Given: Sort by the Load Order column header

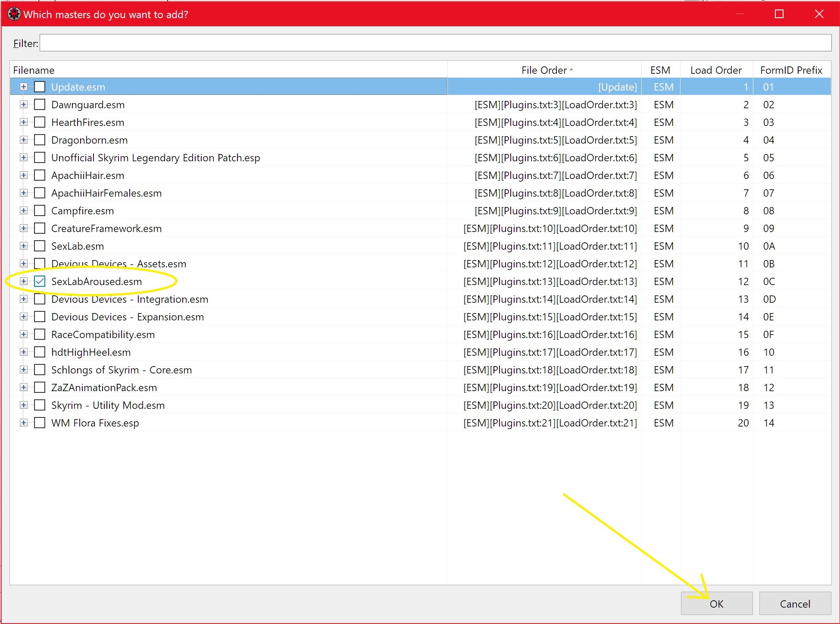Looking at the screenshot, I should pyautogui.click(x=716, y=70).
